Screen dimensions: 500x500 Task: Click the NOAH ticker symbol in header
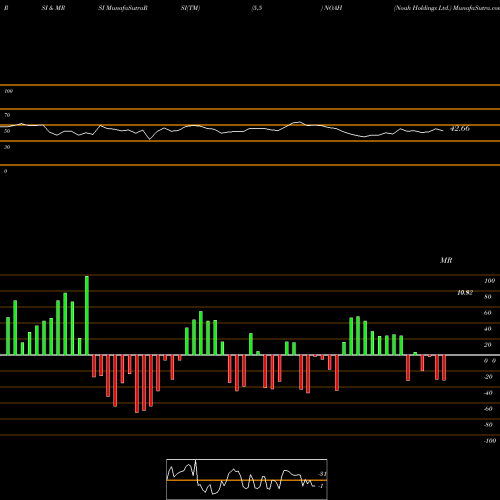pos(333,8)
